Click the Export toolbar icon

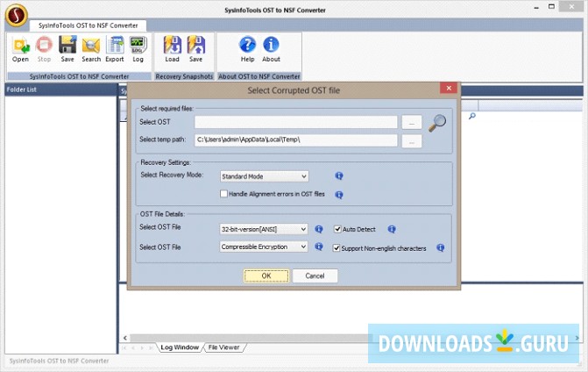(x=115, y=49)
